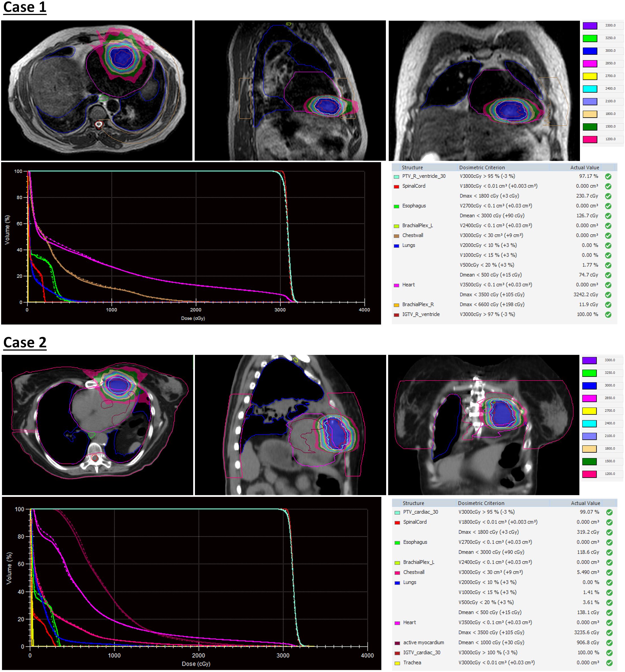The height and width of the screenshot is (672, 625).
Task: Open the Case 1 axial MRI view
Action: point(97,91)
